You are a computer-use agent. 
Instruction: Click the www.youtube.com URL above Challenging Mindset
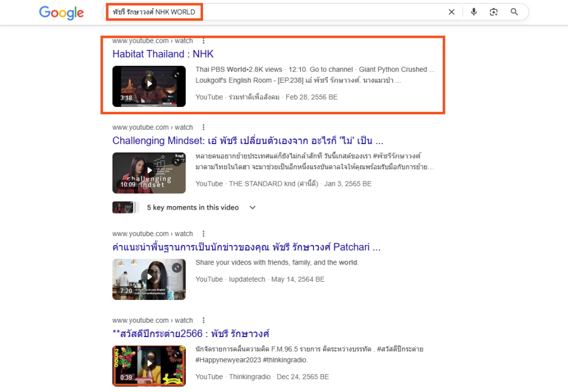point(153,128)
